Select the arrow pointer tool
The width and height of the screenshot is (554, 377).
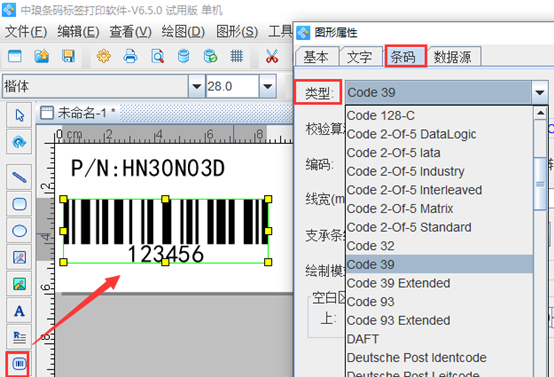(19, 115)
